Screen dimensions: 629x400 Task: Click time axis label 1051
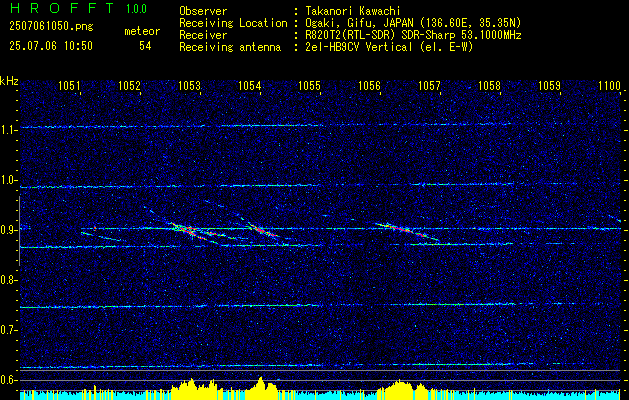69,85
